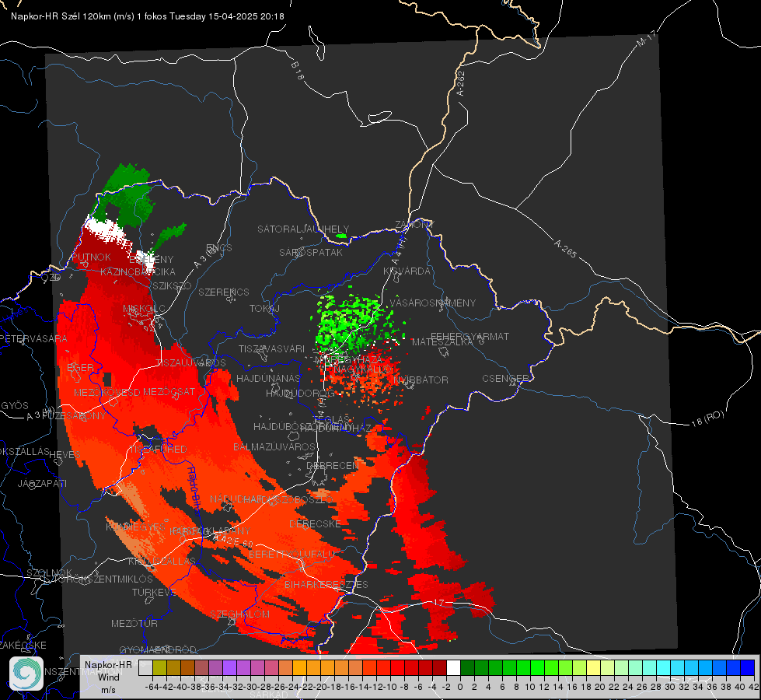Click the SÁROSPATAK label
Viewport: 761px width, 700px height.
[x=311, y=252]
